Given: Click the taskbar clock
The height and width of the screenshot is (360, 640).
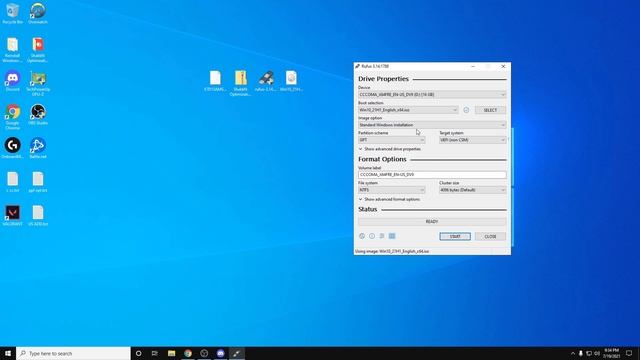Looking at the screenshot, I should [x=611, y=353].
